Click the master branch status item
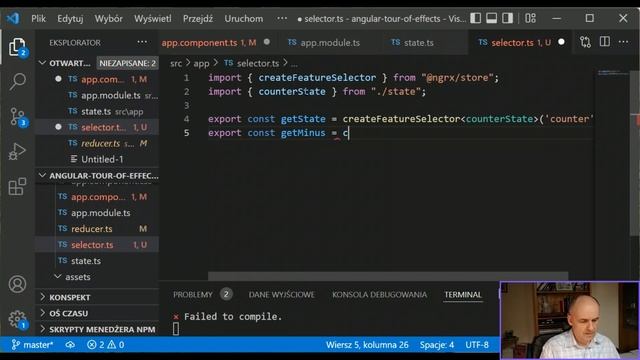Image resolution: width=640 pixels, height=360 pixels. [x=32, y=345]
